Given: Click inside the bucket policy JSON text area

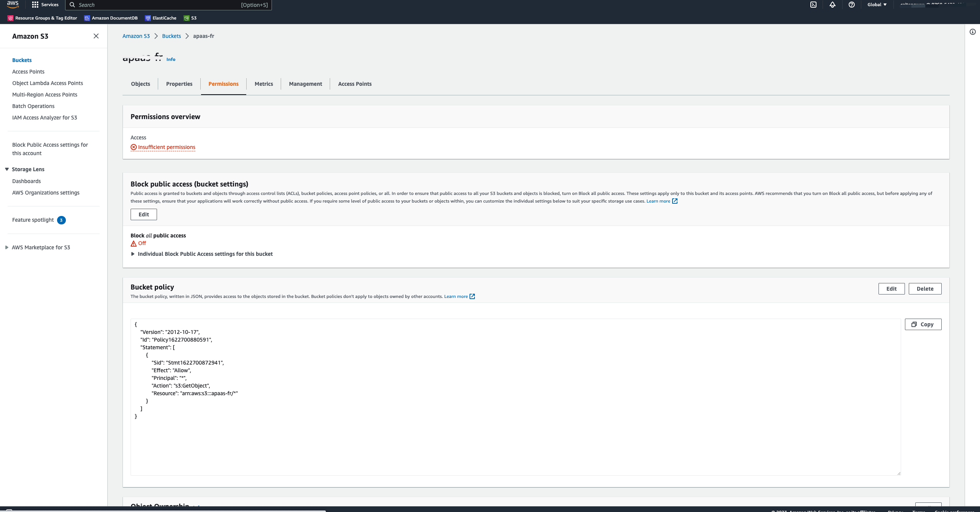Looking at the screenshot, I should [x=515, y=397].
